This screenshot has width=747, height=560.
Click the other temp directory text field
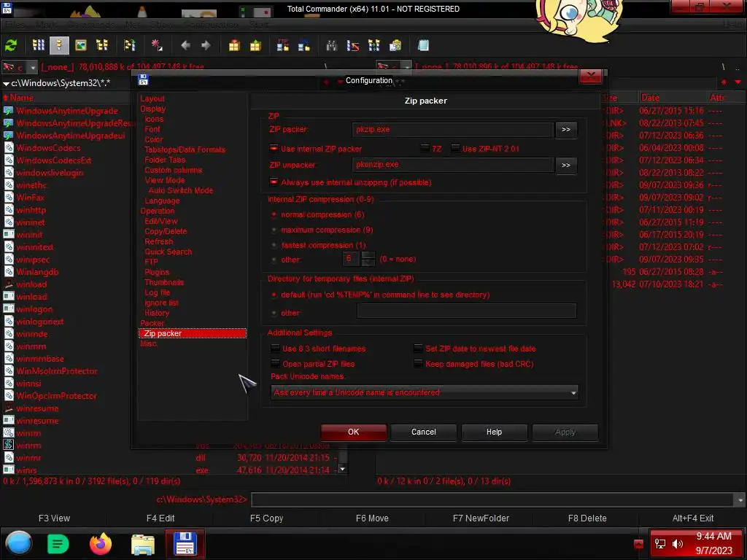[466, 311]
